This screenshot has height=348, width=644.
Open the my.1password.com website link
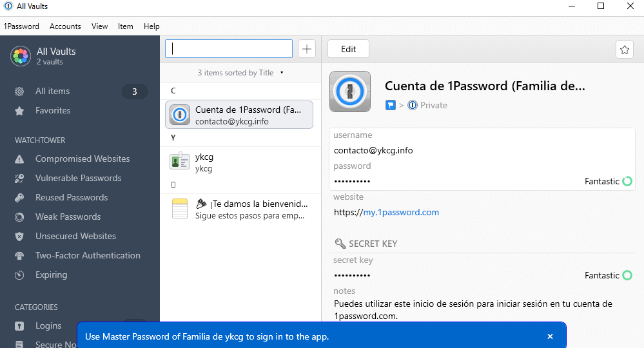[401, 212]
